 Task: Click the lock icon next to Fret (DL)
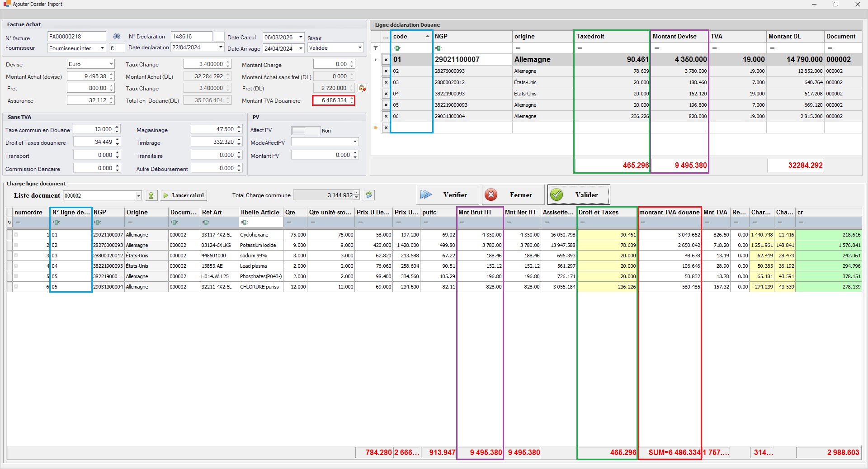pos(362,88)
